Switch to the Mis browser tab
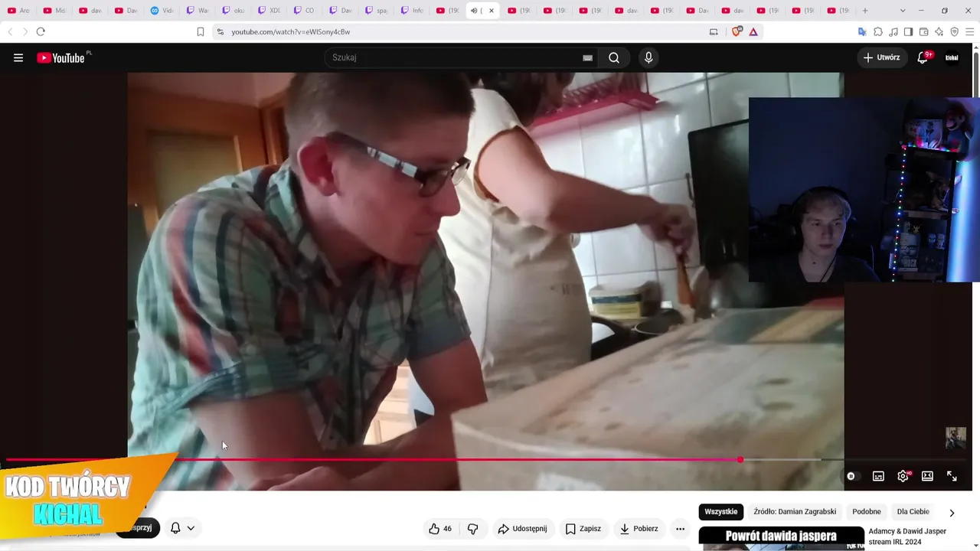Image resolution: width=980 pixels, height=551 pixels. [54, 11]
